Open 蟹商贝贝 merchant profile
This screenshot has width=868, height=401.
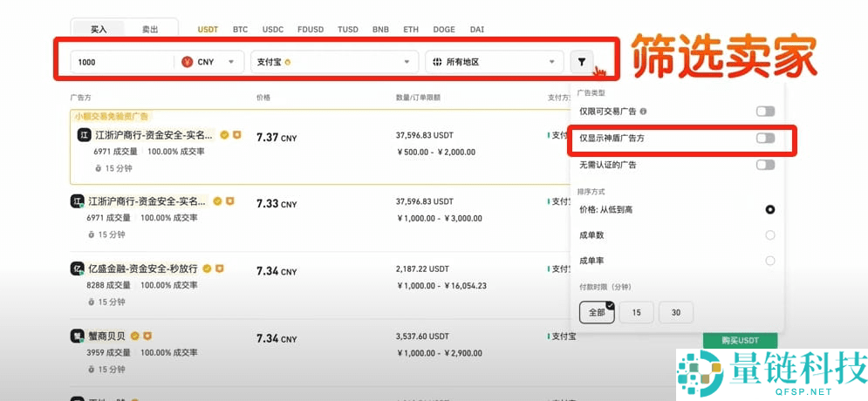click(106, 336)
